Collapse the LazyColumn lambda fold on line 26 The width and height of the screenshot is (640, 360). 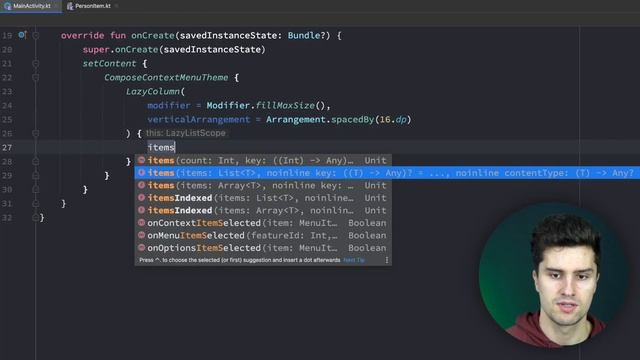36,133
